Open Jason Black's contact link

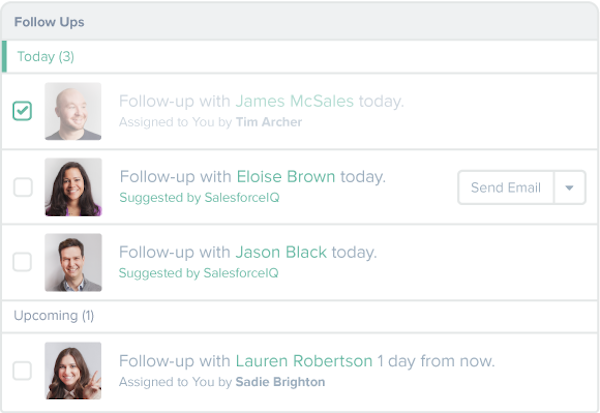[x=281, y=252]
